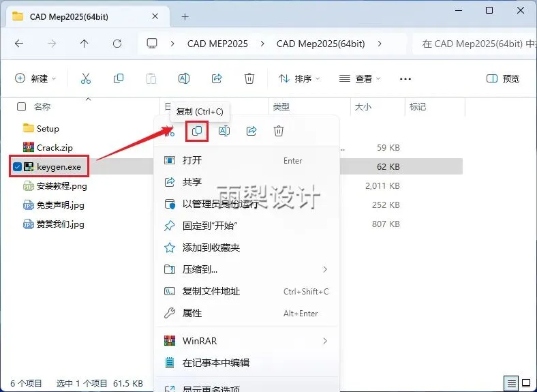537x392 pixels.
Task: Select 以管理员身份运行
Action: point(247,204)
